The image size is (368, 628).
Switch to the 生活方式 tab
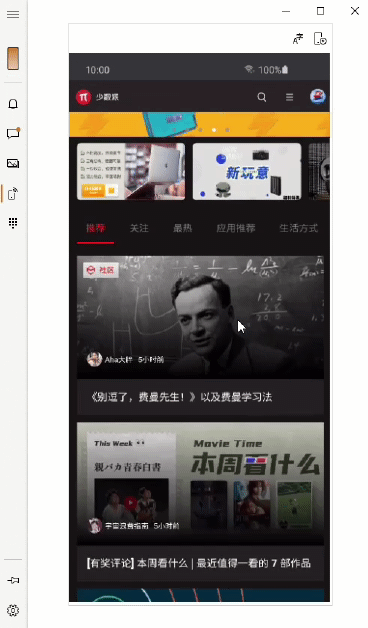299,228
